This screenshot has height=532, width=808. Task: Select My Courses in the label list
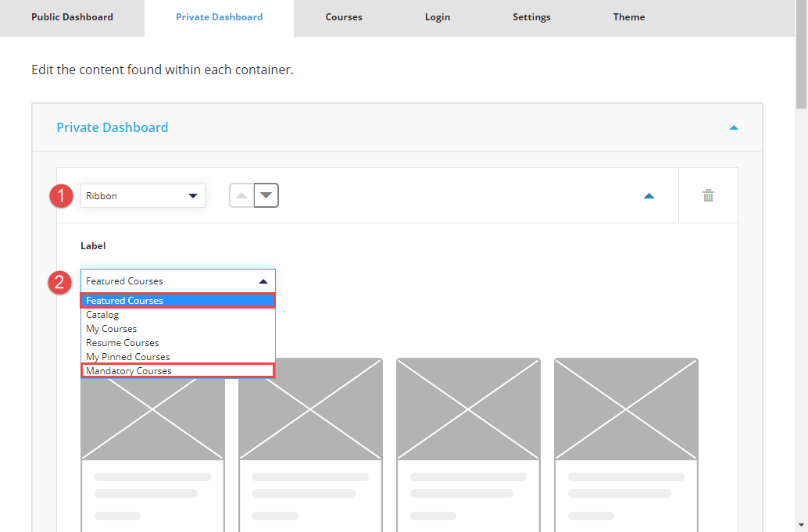coord(178,329)
